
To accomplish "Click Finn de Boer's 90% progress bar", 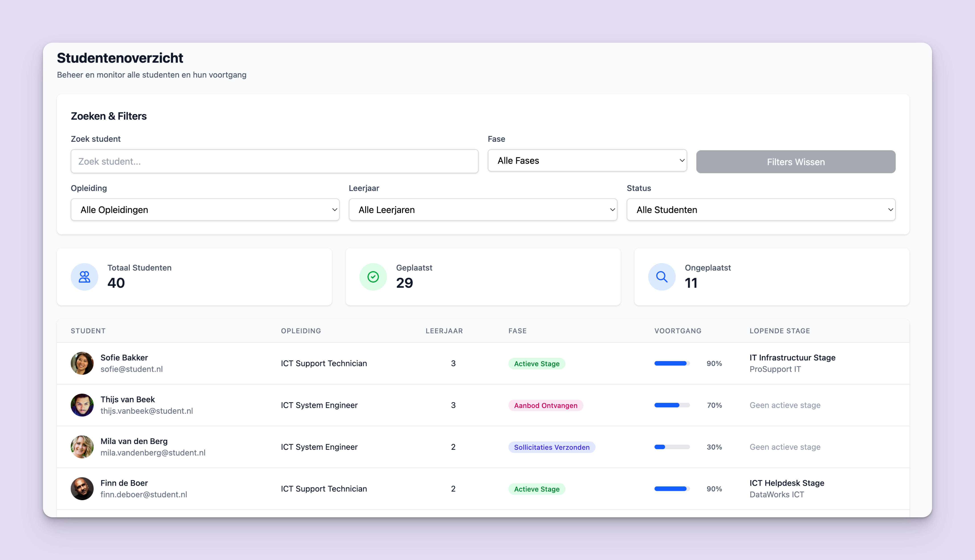I will click(x=671, y=489).
